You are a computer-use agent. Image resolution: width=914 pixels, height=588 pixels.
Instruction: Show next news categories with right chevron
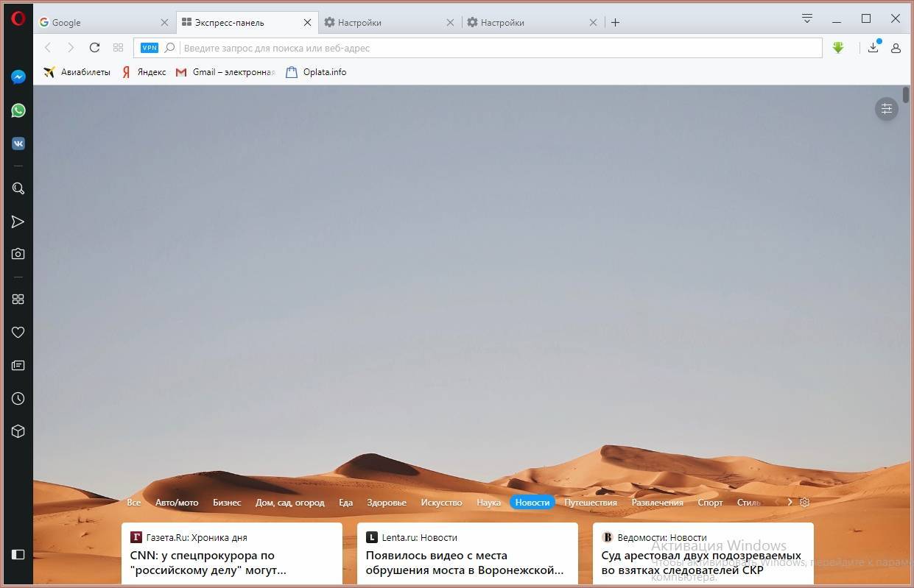790,503
